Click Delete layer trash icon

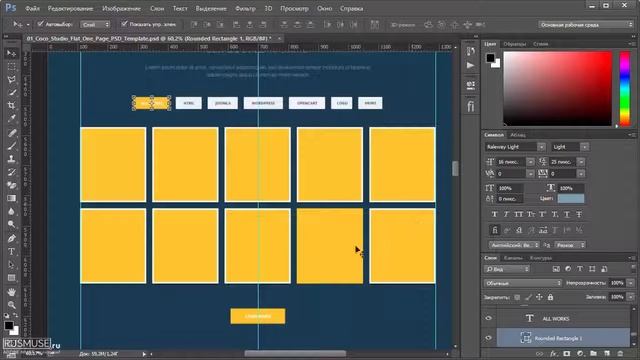[620, 353]
